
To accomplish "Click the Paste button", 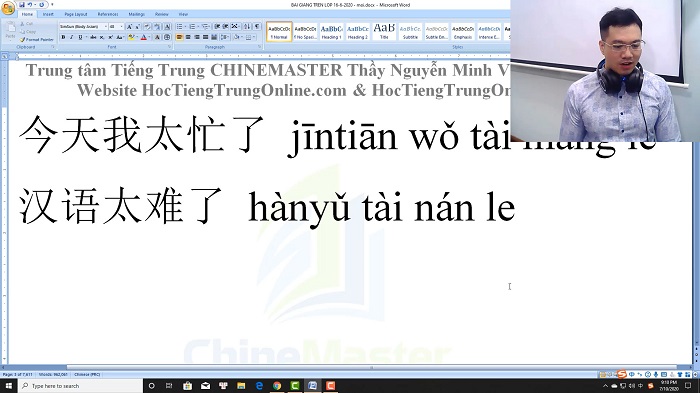I will click(10, 30).
